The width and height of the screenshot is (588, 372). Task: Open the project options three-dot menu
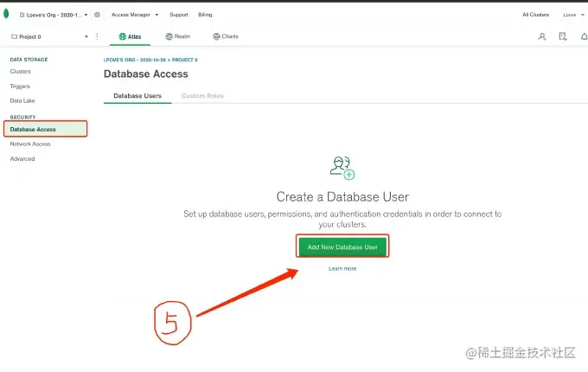click(x=97, y=36)
